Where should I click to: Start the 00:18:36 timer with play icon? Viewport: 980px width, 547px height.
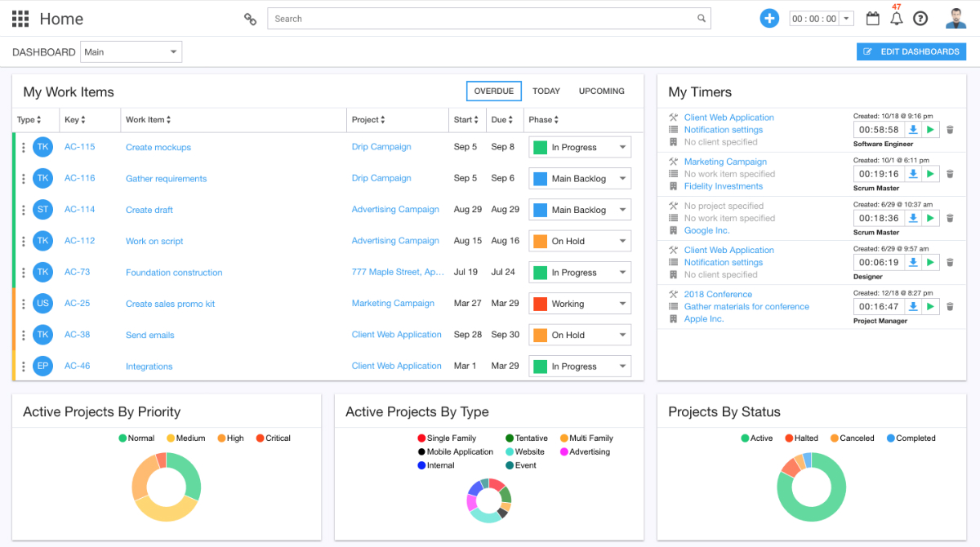[930, 218]
